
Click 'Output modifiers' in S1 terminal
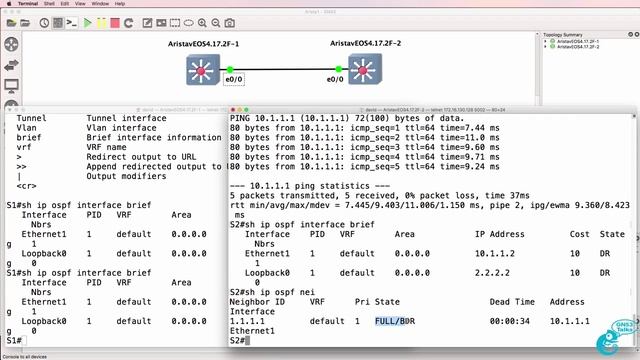(x=127, y=176)
